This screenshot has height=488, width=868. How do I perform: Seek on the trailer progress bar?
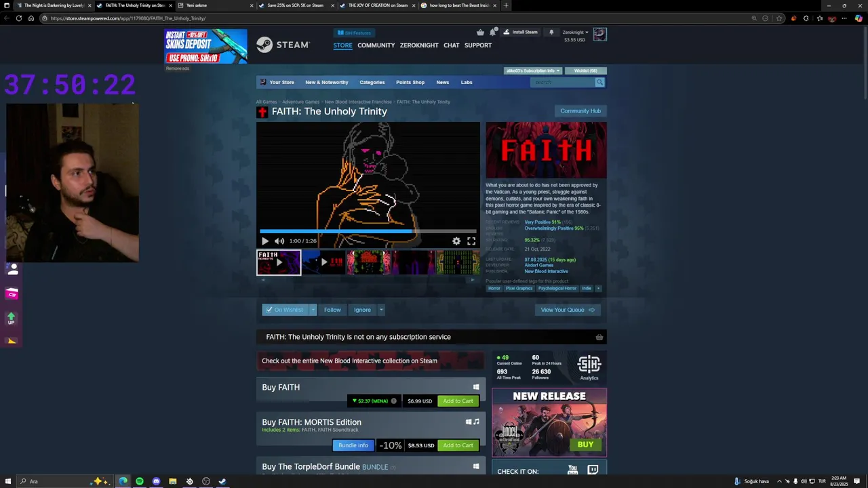pos(368,231)
